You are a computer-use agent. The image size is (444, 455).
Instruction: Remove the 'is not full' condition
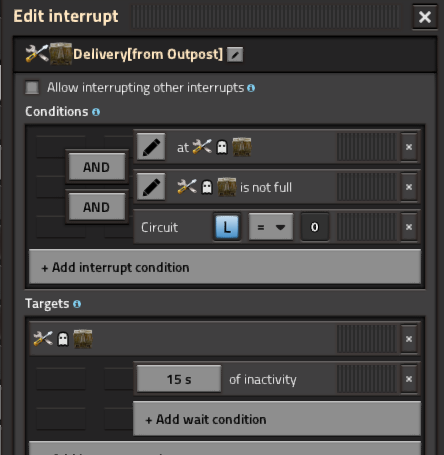409,187
